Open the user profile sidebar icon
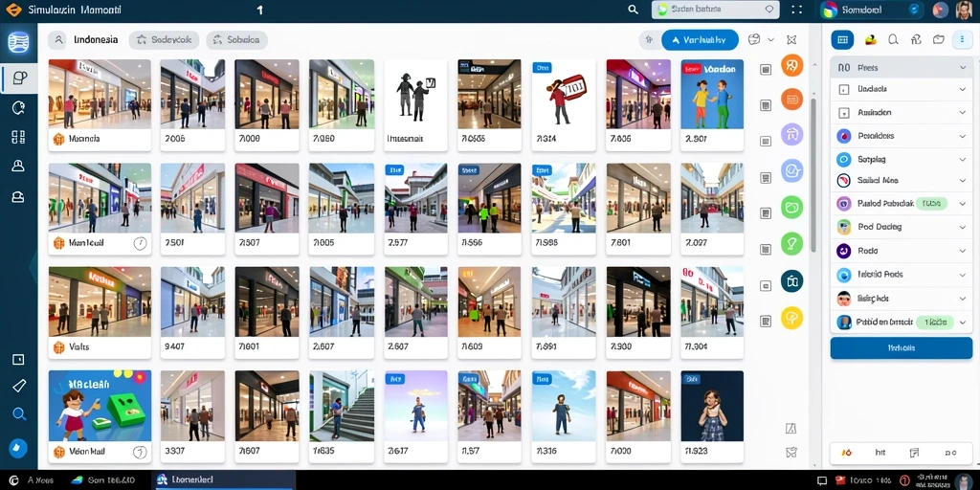 coord(18,166)
